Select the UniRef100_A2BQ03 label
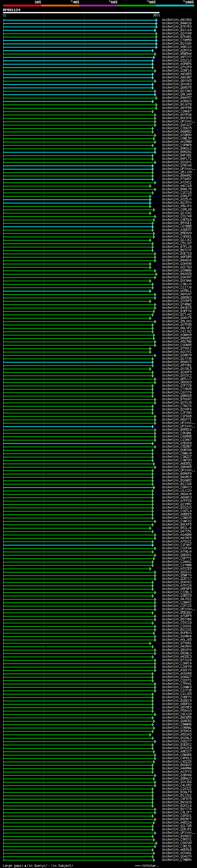This screenshot has height=868, width=197. pos(177,101)
